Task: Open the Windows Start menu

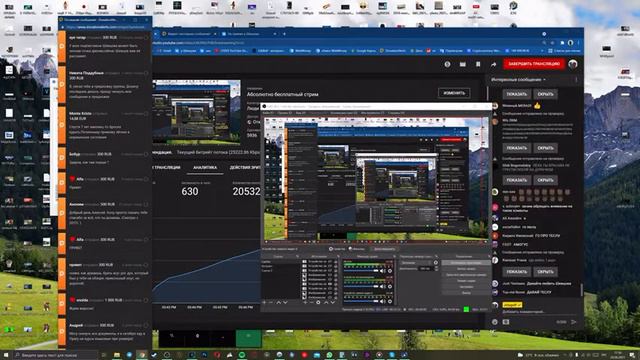Action: tap(6, 355)
